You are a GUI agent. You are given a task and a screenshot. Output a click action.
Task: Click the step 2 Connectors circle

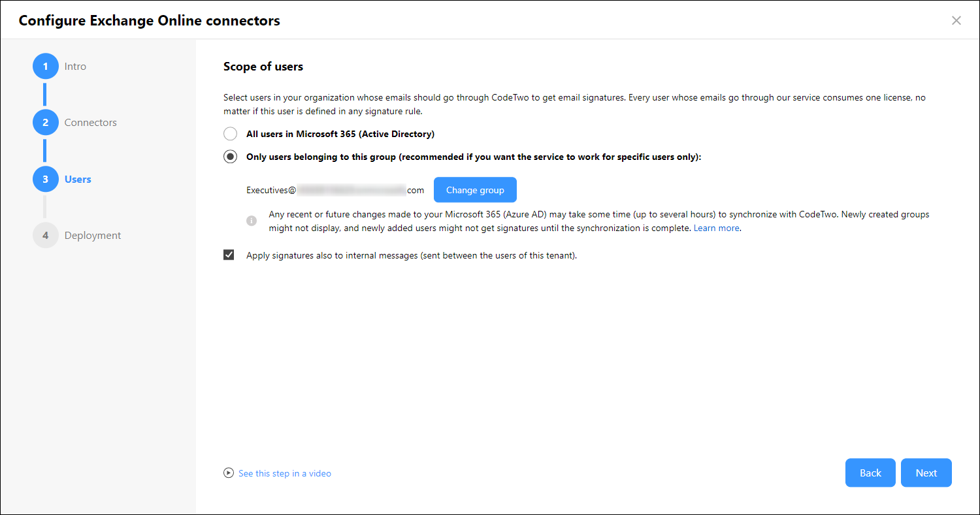(x=46, y=123)
